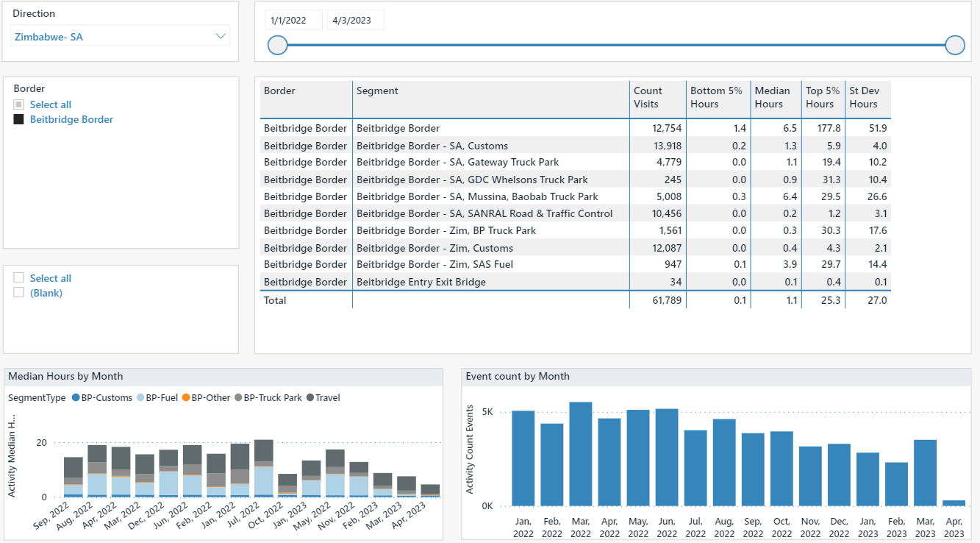Click the Apr, 2023 event count bar
Screen dimensions: 980x543
[954, 503]
